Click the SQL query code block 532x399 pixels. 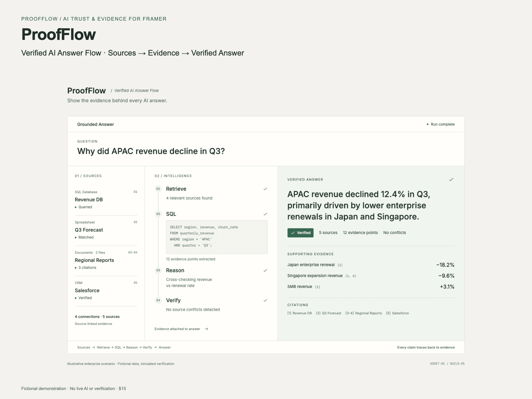click(217, 237)
